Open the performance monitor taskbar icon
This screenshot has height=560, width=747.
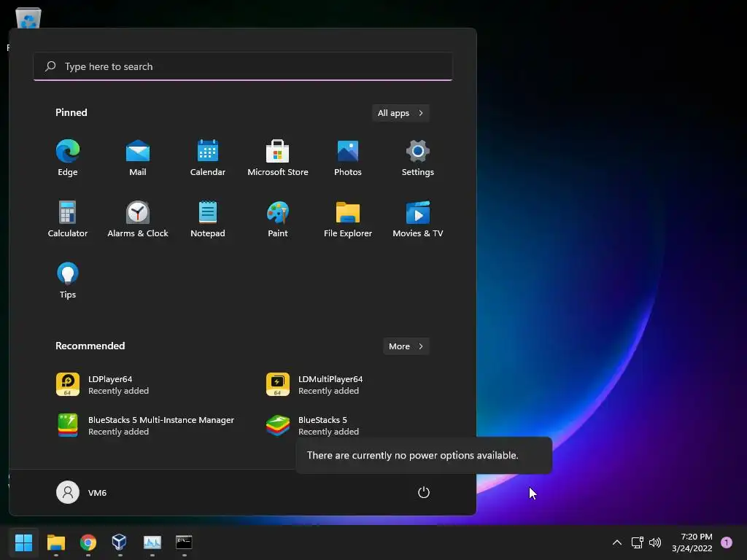tap(152, 542)
